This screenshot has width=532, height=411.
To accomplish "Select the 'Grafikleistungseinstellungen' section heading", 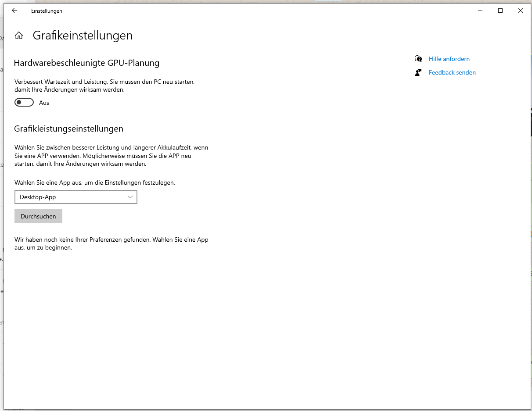I will pos(68,129).
